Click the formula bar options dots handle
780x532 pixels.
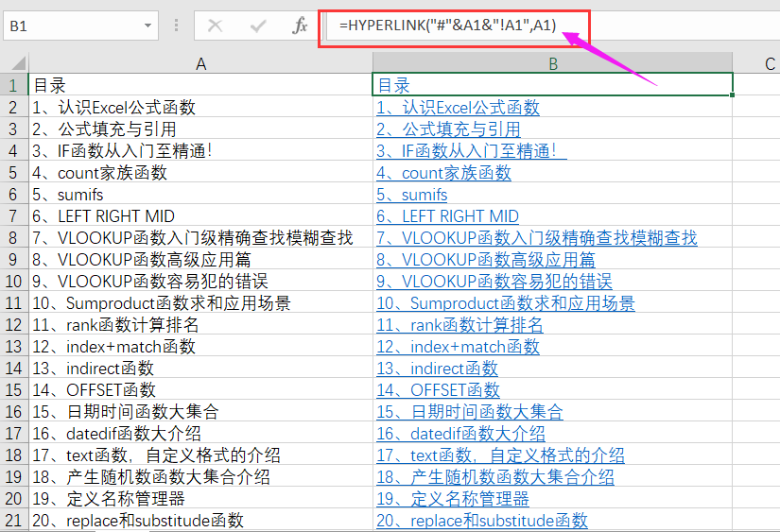[176, 26]
